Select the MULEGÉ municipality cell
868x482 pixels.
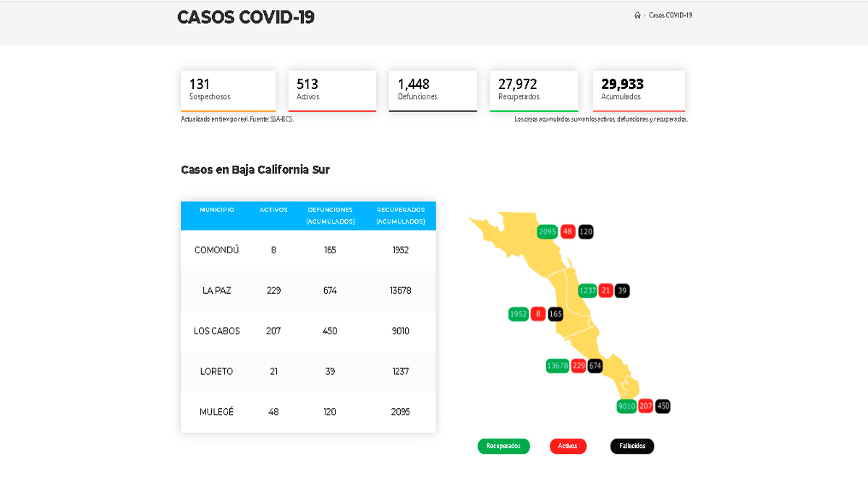click(217, 412)
